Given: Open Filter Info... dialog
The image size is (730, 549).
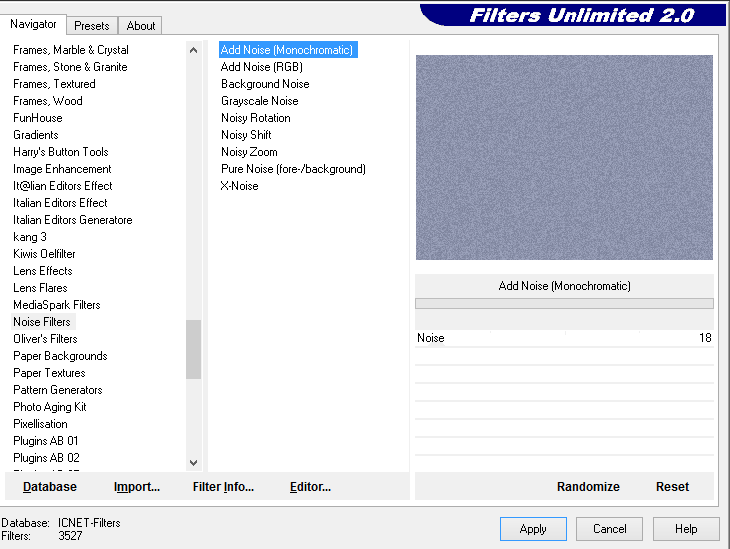Looking at the screenshot, I should click(223, 487).
